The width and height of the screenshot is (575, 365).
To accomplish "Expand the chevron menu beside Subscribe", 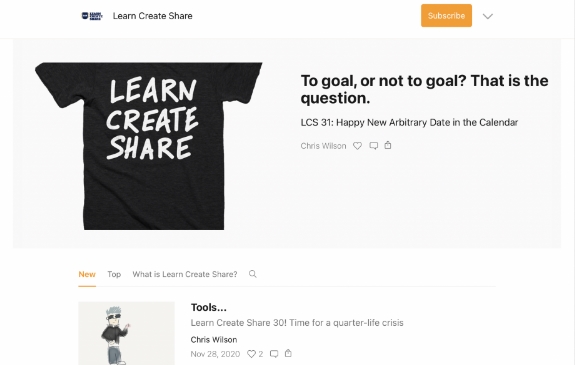I will (x=487, y=16).
